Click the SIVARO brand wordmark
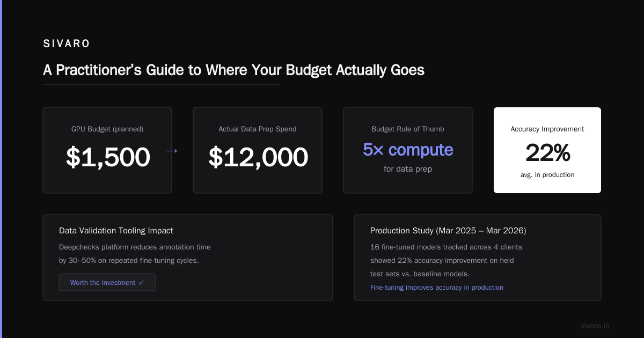Image resolution: width=644 pixels, height=338 pixels. pyautogui.click(x=67, y=44)
